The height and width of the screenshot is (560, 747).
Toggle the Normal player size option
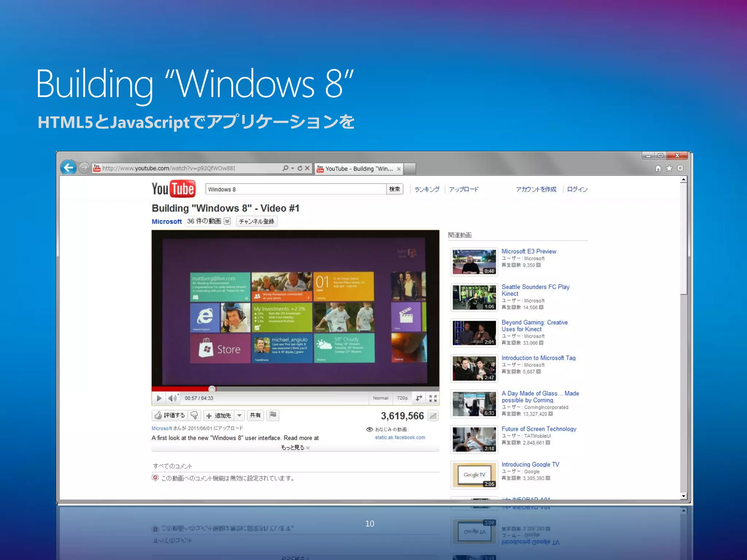[380, 398]
